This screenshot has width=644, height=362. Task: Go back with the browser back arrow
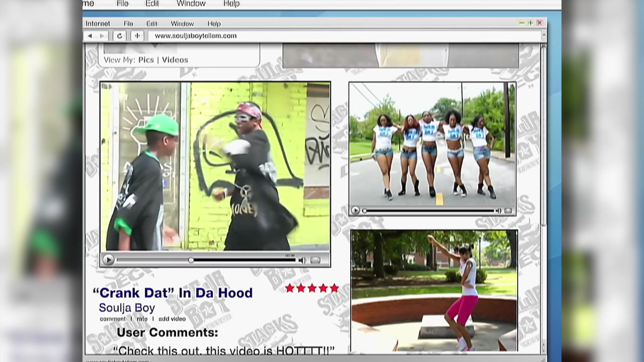90,36
